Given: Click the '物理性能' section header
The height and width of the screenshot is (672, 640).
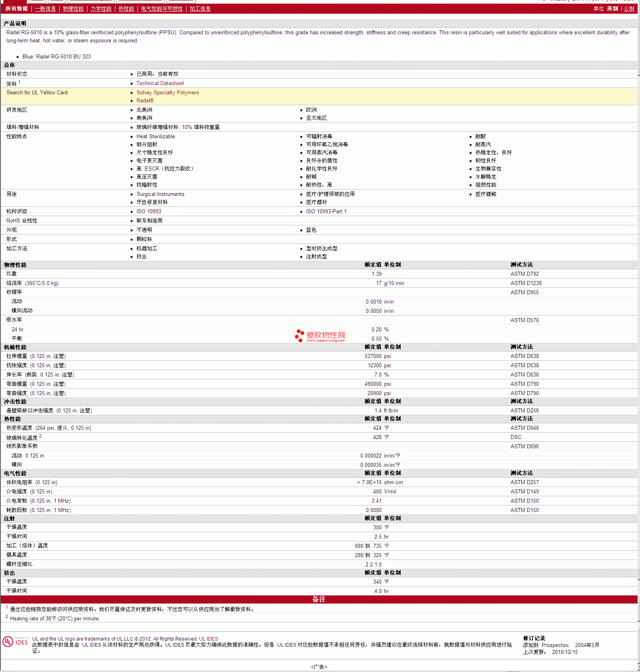Looking at the screenshot, I should pyautogui.click(x=15, y=265).
